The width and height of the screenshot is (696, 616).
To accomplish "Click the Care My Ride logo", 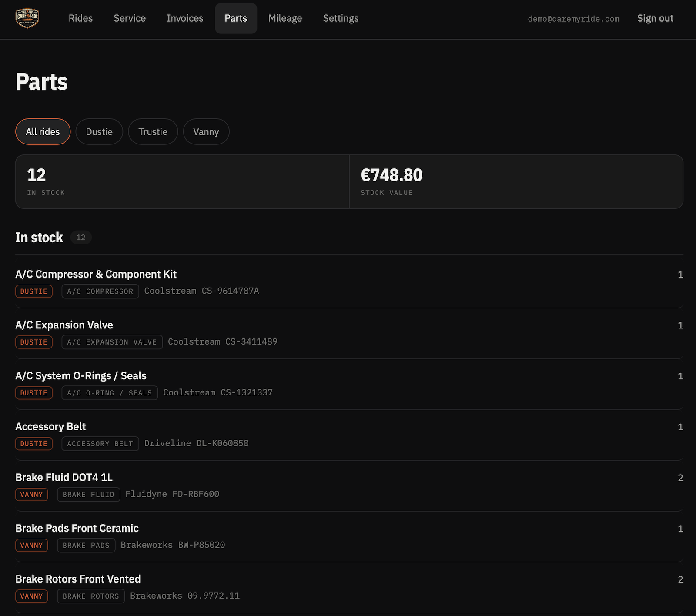I will 27,18.
